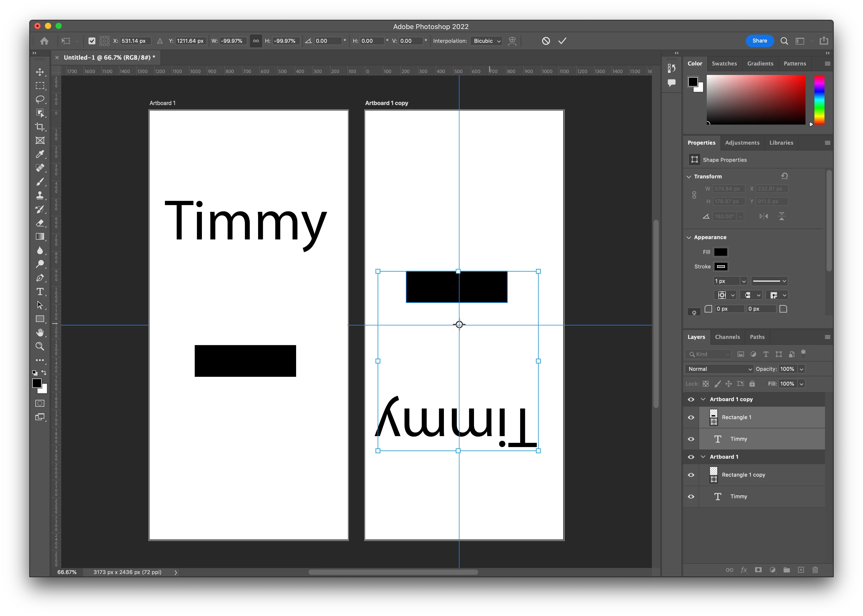The width and height of the screenshot is (863, 616).
Task: Commit the transform with the checkmark
Action: coord(562,41)
